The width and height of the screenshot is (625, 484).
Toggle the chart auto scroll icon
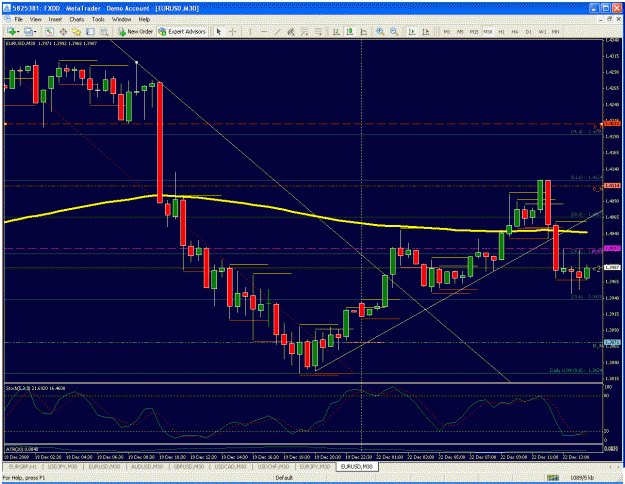coord(412,31)
